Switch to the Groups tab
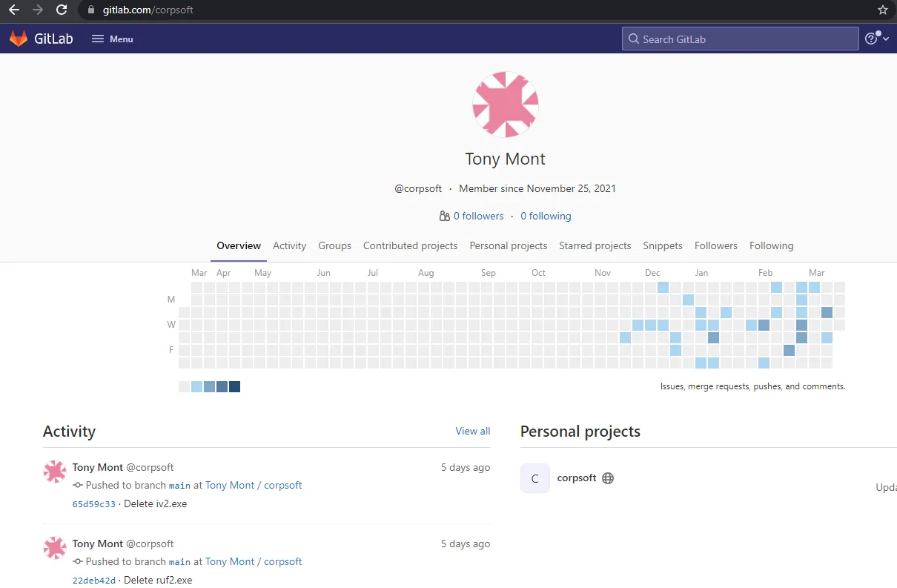Image resolution: width=897 pixels, height=588 pixels. (x=335, y=245)
